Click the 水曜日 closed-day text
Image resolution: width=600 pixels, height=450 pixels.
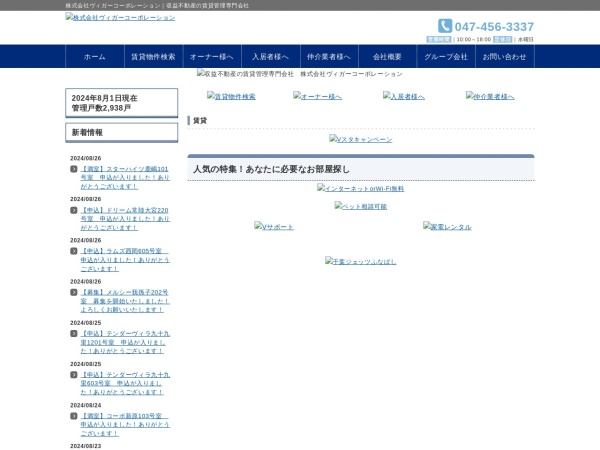525,39
